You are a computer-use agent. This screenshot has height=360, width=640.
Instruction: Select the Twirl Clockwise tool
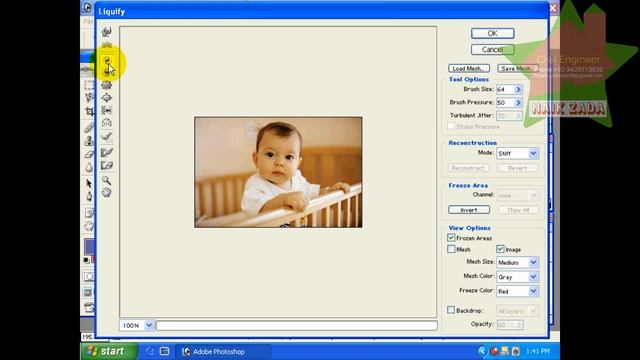click(107, 60)
